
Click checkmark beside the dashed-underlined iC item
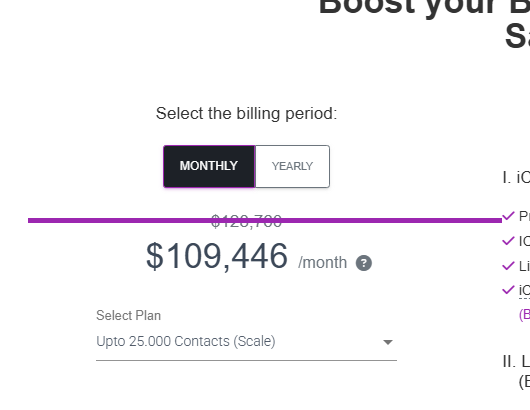click(508, 290)
